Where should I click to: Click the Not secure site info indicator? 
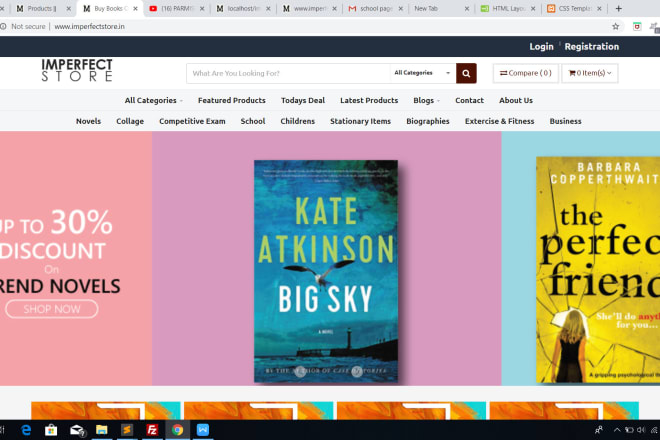coord(24,27)
